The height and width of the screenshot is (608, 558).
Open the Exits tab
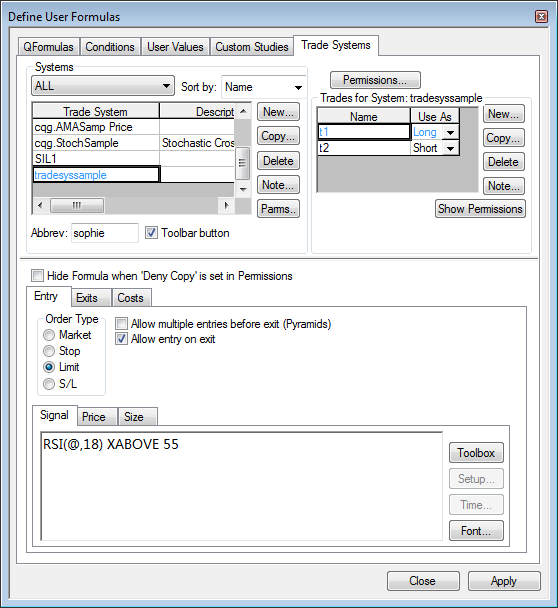[x=87, y=298]
